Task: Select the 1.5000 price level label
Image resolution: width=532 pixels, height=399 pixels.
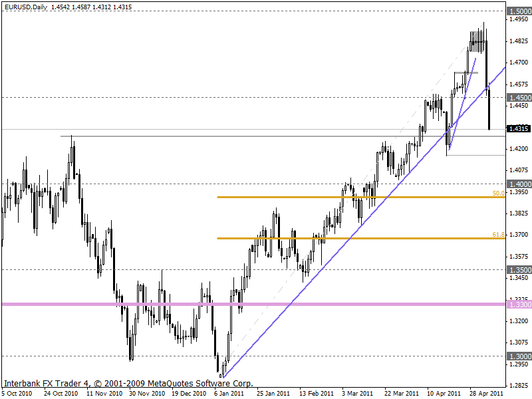Action: [x=519, y=11]
